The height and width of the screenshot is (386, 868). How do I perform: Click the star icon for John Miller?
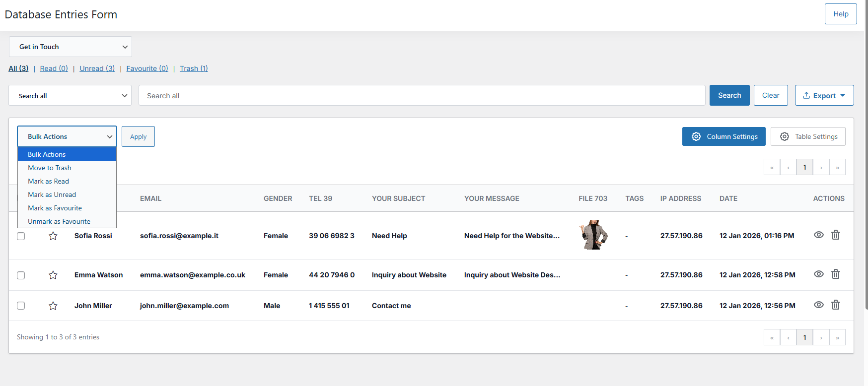[x=53, y=306]
